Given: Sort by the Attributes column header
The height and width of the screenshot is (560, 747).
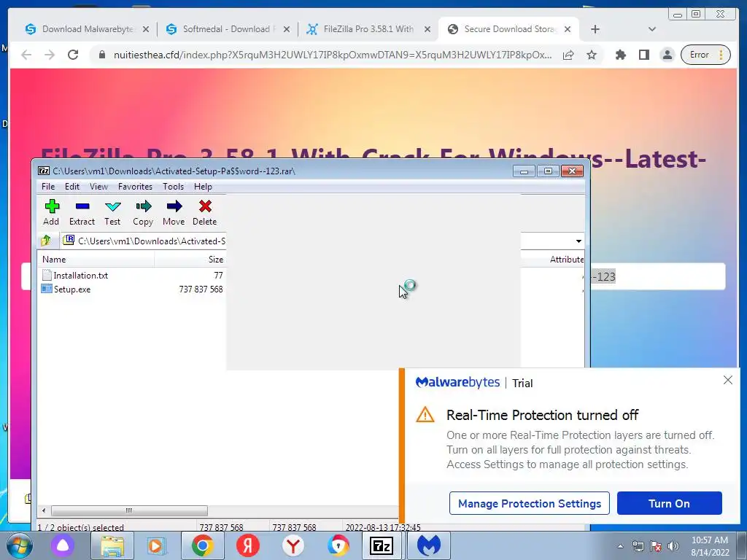Looking at the screenshot, I should tap(566, 260).
